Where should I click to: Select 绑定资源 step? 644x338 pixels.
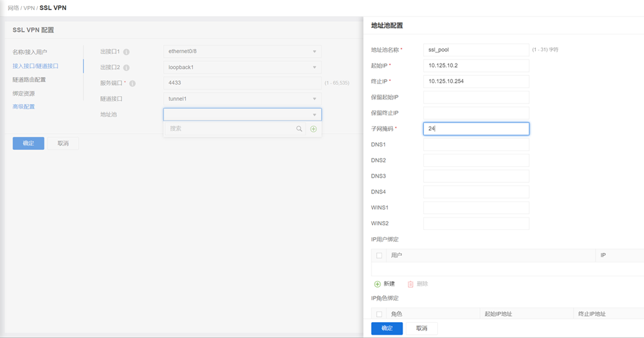[x=23, y=93]
